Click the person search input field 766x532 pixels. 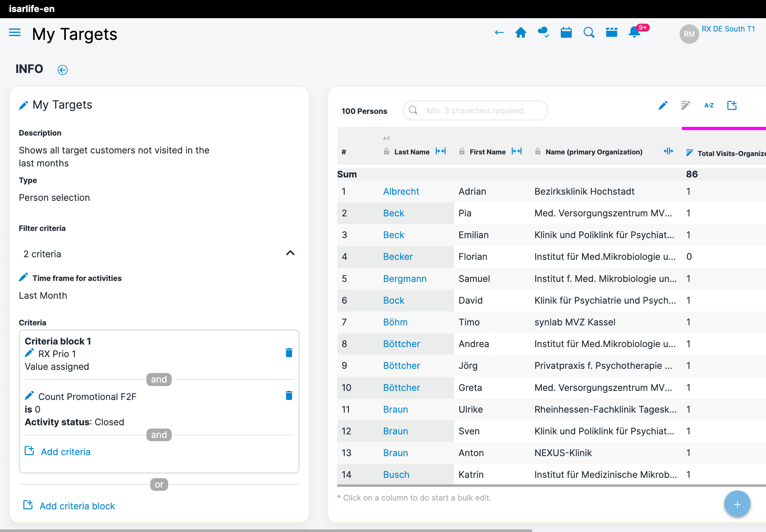476,111
